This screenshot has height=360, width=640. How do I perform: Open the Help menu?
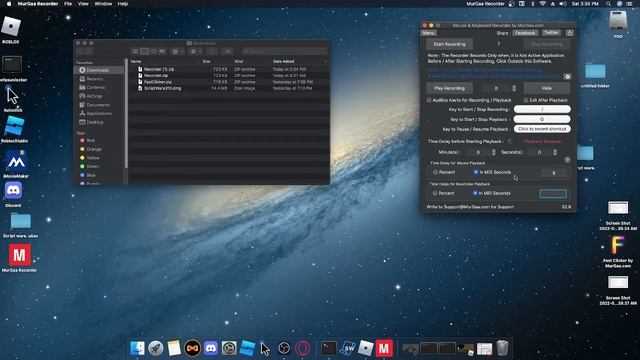[123, 4]
